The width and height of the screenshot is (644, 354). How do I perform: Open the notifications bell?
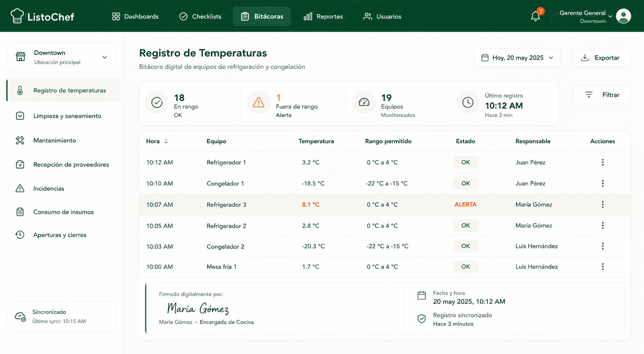pyautogui.click(x=535, y=16)
